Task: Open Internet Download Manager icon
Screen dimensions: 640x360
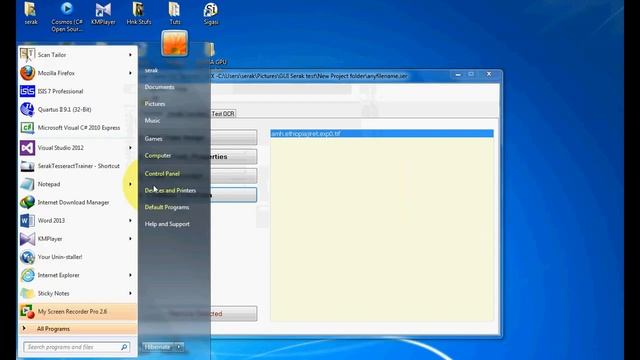Action: click(27, 202)
